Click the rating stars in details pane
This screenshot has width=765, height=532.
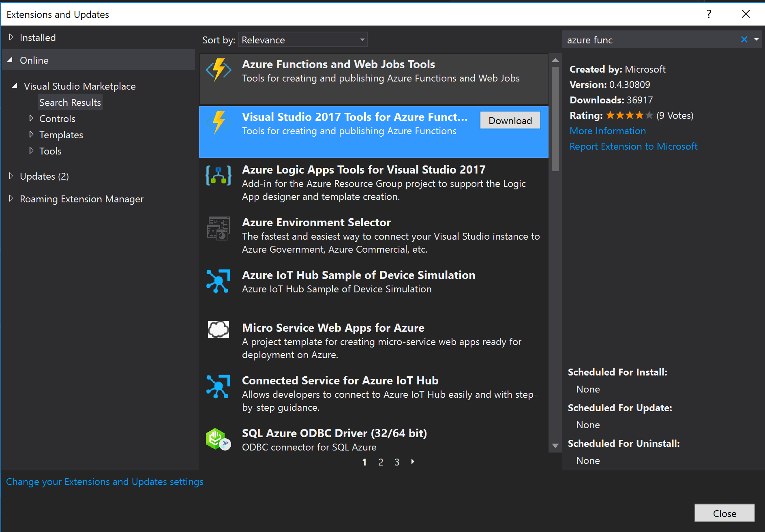630,116
